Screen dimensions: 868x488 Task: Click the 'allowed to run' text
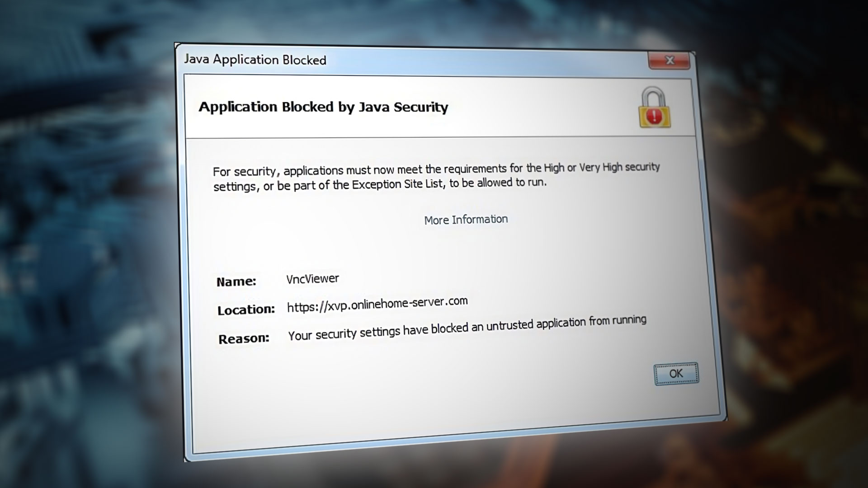[511, 183]
